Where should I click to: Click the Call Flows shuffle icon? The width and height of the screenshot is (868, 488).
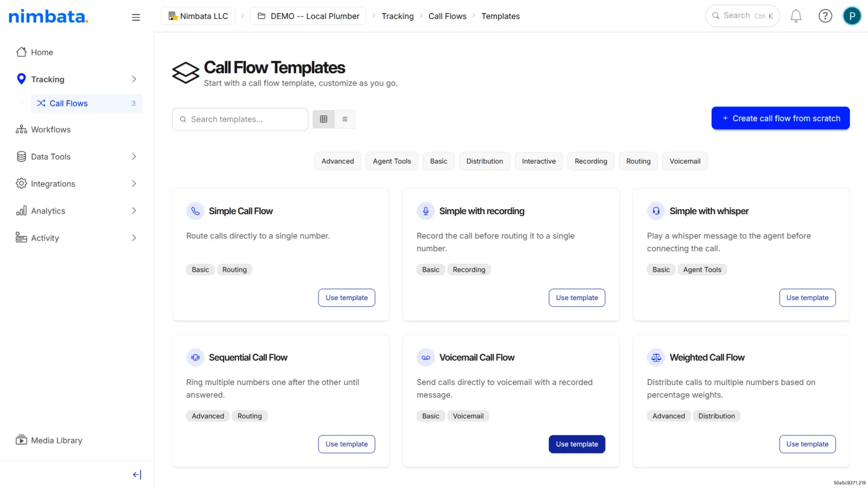[x=41, y=103]
